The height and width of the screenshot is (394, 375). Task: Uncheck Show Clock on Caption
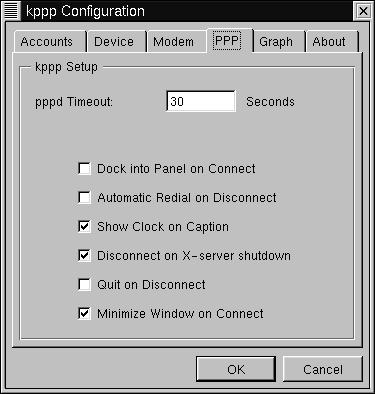point(84,227)
